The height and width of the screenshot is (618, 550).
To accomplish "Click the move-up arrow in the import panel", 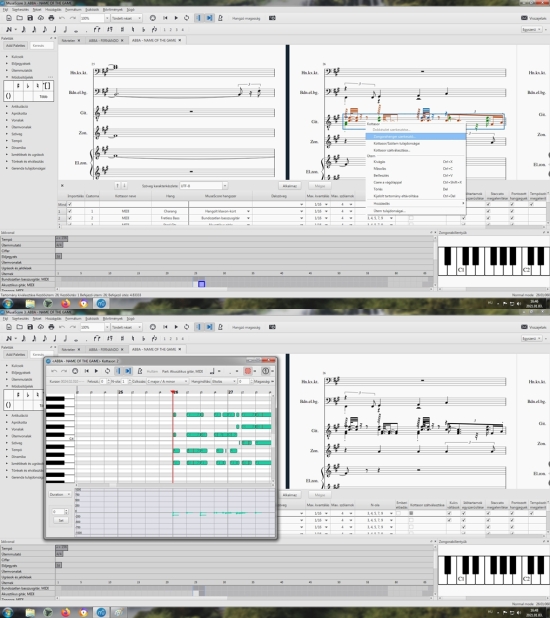I will (x=117, y=186).
